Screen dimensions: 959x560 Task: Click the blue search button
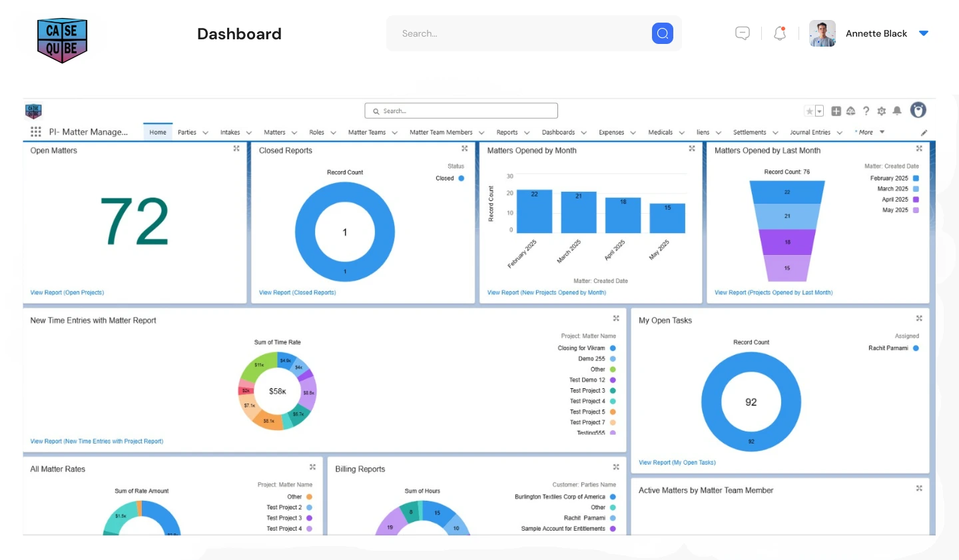tap(663, 33)
